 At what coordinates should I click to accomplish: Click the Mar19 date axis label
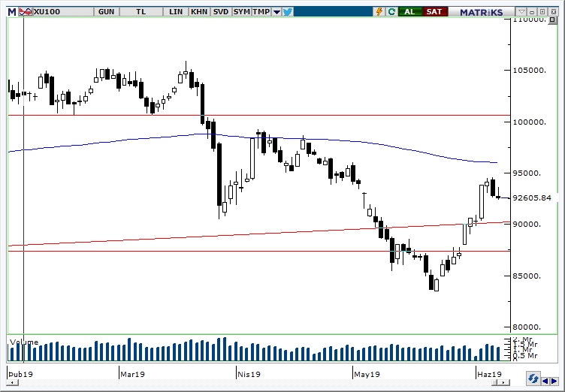click(132, 374)
